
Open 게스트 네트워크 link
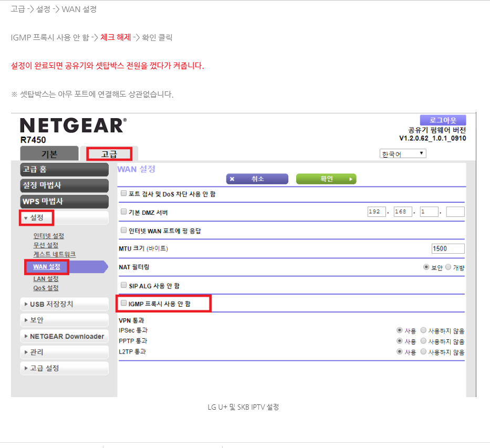click(x=55, y=254)
